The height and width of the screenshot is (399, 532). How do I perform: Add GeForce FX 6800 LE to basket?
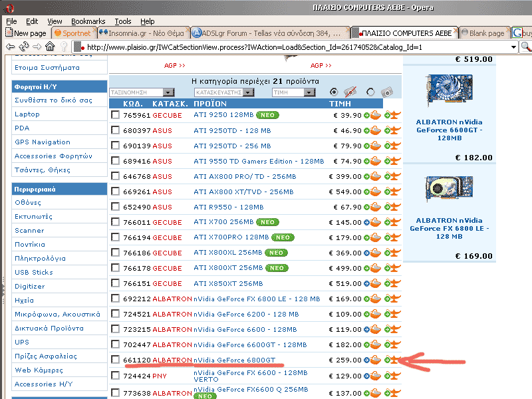(x=372, y=299)
